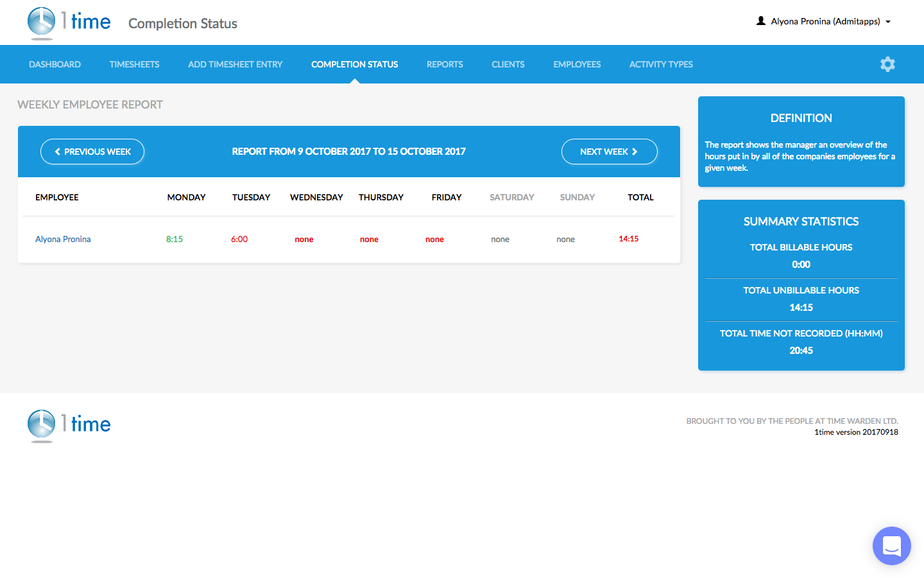This screenshot has width=924, height=578.
Task: Click the Total Billable Hours label
Action: [801, 247]
